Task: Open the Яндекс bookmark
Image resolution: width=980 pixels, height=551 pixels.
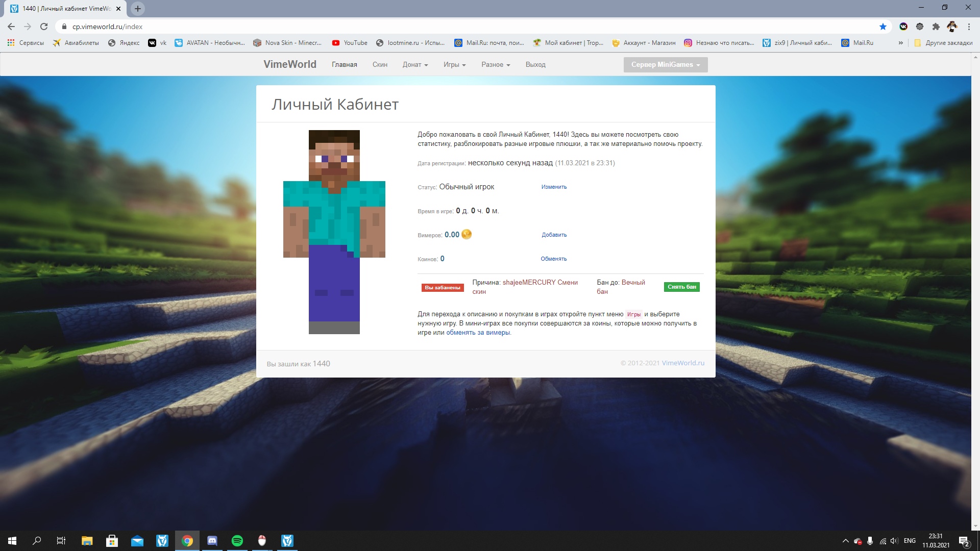Action: coord(124,43)
